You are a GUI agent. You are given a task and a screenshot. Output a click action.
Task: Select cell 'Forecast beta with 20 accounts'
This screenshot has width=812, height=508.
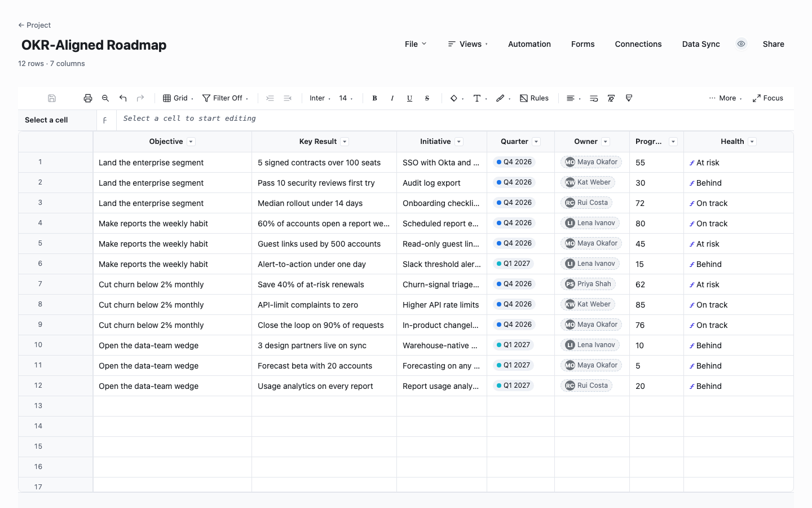click(324, 366)
